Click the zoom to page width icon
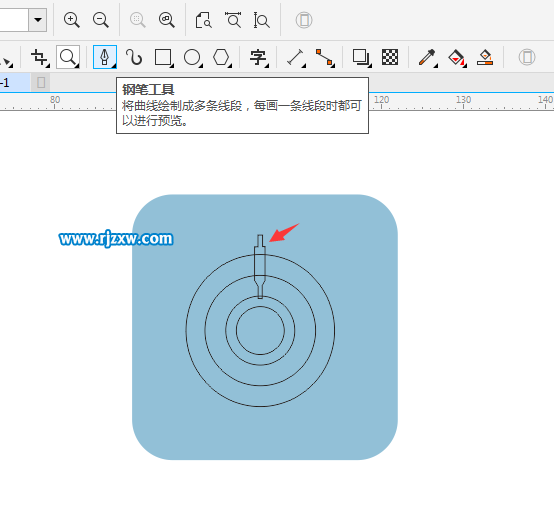The image size is (554, 518). tap(233, 20)
